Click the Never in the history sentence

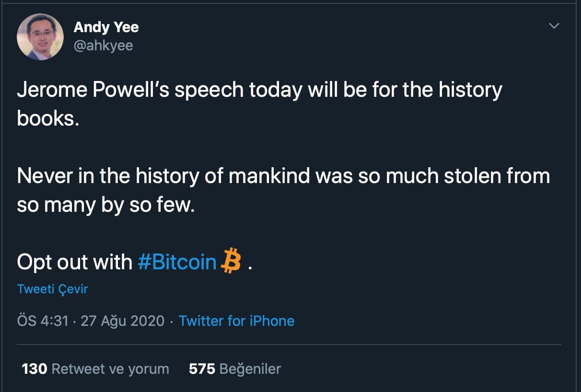click(283, 176)
